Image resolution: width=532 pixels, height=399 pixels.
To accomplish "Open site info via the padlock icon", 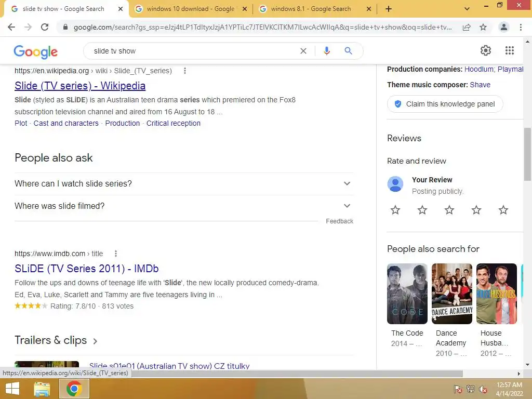I will pos(65,27).
